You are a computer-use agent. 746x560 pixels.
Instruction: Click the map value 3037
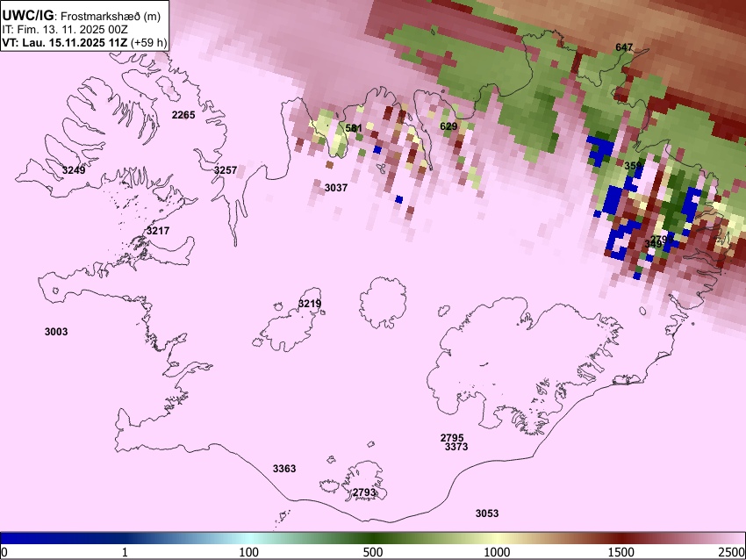pos(336,188)
